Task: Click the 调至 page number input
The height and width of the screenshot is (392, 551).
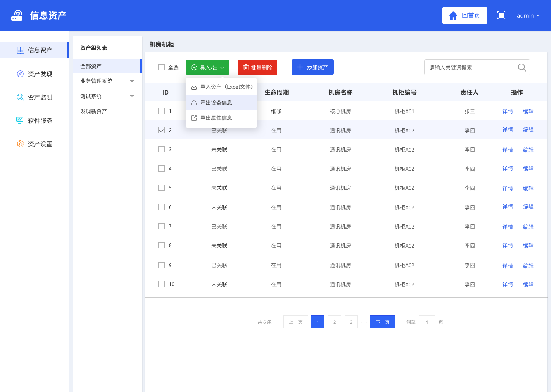Action: pos(427,322)
